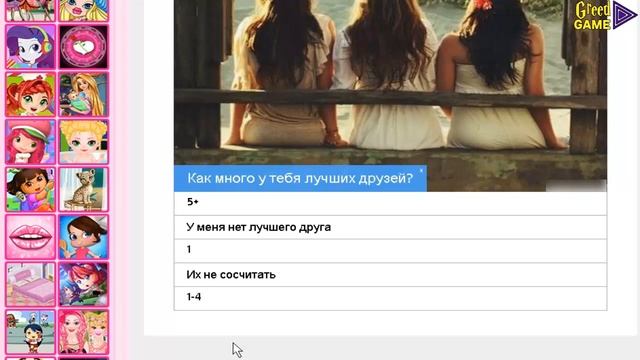The height and width of the screenshot is (360, 640).
Task: Choose the answer "1-4"
Action: click(x=390, y=298)
